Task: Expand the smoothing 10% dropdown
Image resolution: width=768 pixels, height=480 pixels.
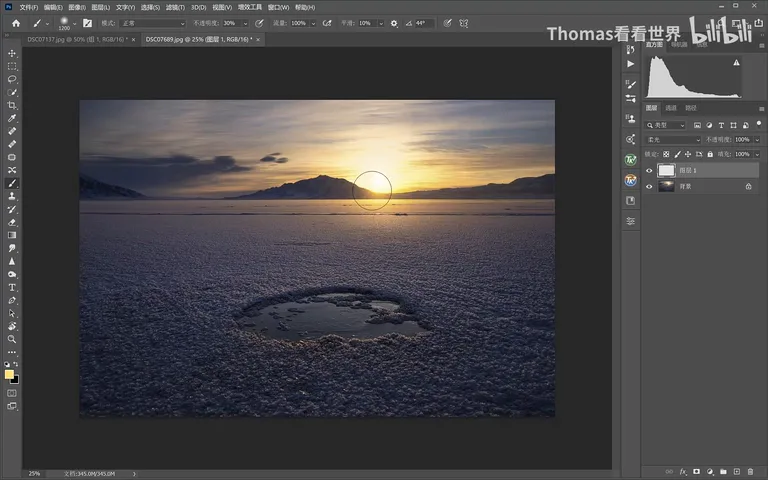Action: [x=381, y=24]
